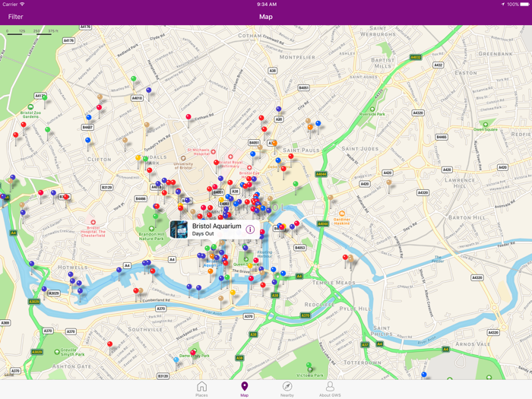Select the purple pin beside Hampton Rd

click(x=149, y=90)
